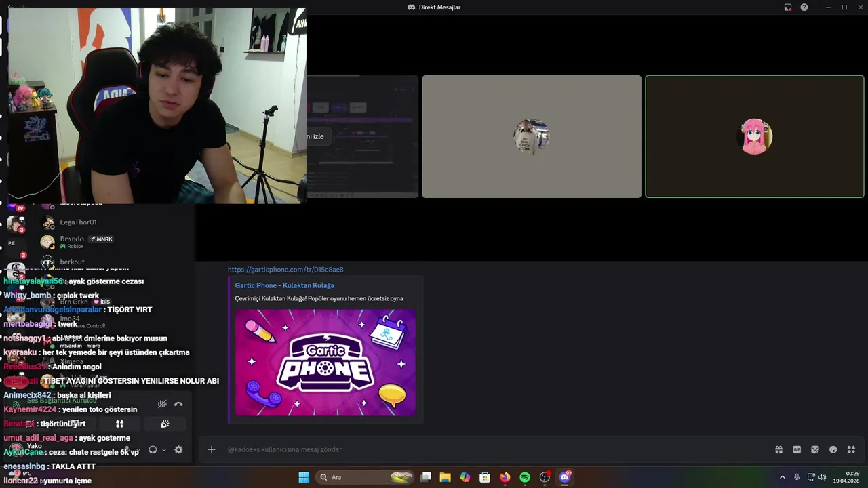The image size is (868, 488).
Task: Open the Discord inbox icon in title bar
Action: coord(788,7)
